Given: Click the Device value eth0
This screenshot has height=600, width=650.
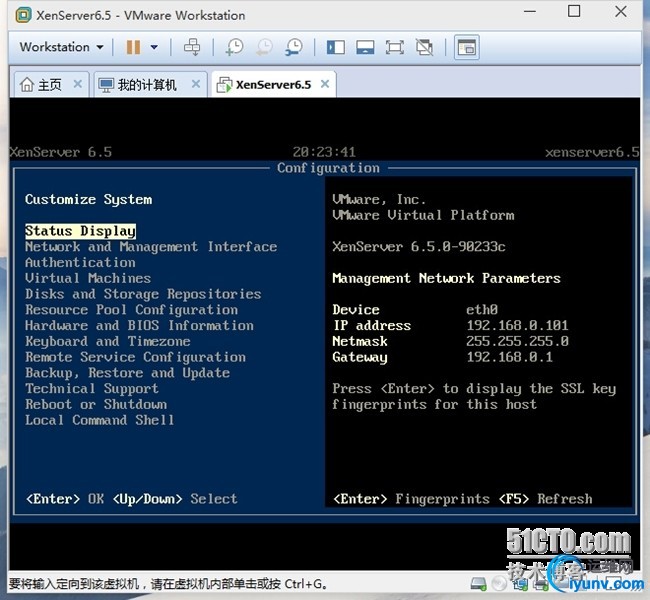Looking at the screenshot, I should (482, 310).
